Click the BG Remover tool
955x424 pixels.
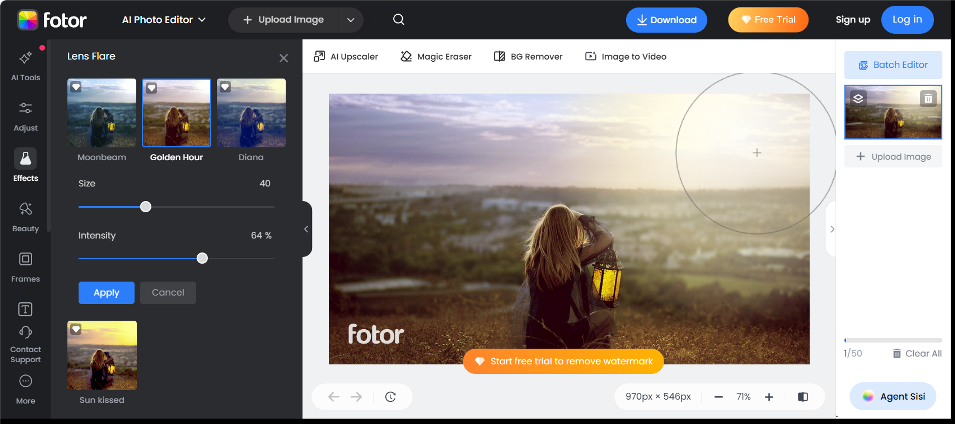(528, 57)
